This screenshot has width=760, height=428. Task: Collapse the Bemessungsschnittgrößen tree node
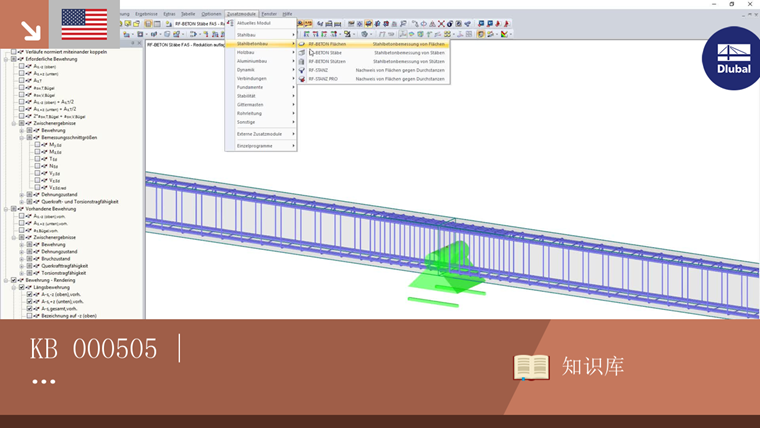pyautogui.click(x=21, y=138)
